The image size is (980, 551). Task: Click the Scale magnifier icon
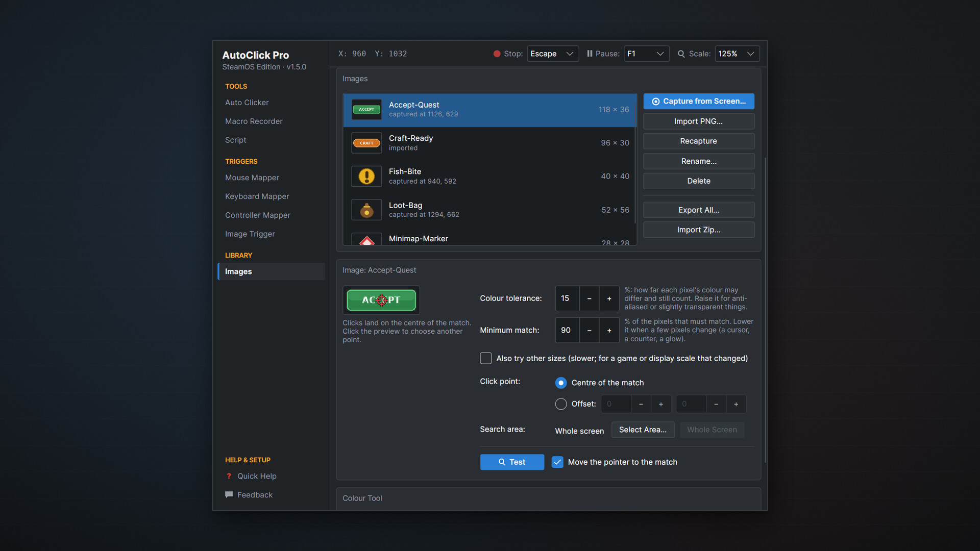[x=681, y=54]
